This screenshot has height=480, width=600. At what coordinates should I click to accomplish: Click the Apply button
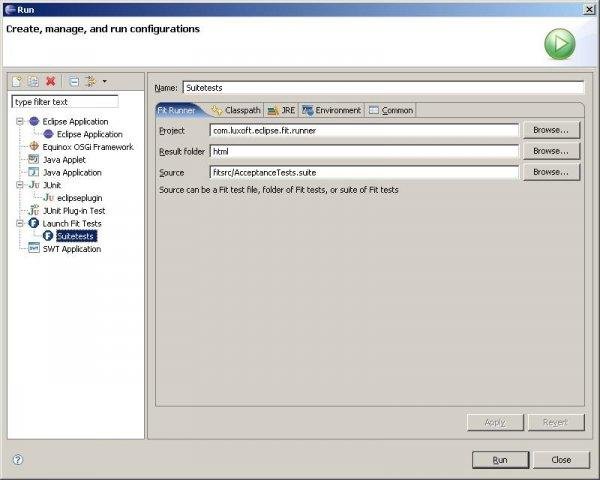tap(495, 422)
